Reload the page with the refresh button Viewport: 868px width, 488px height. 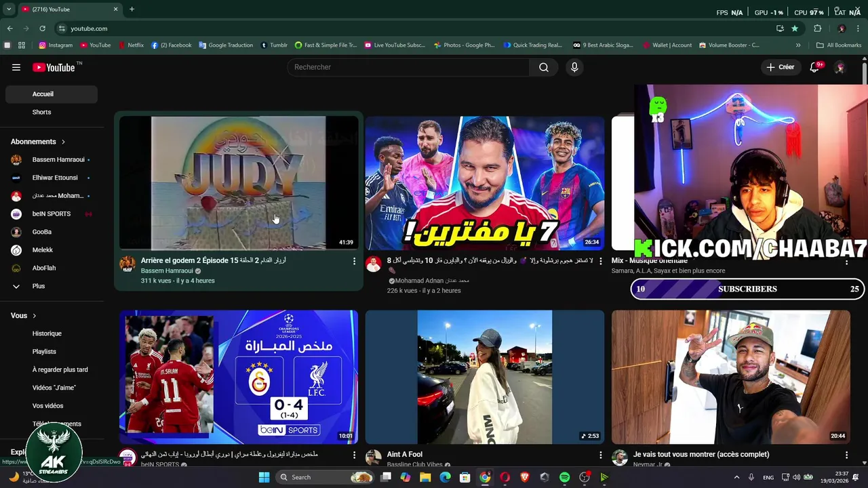coord(42,28)
